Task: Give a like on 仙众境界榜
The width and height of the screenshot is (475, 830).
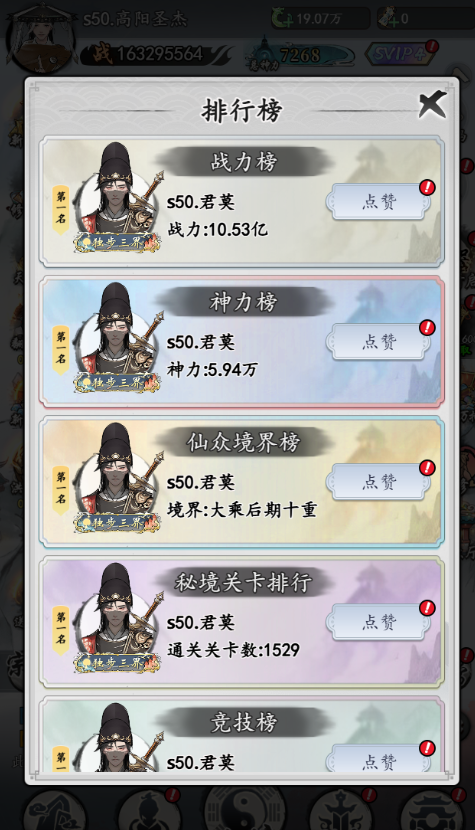Action: pos(379,482)
